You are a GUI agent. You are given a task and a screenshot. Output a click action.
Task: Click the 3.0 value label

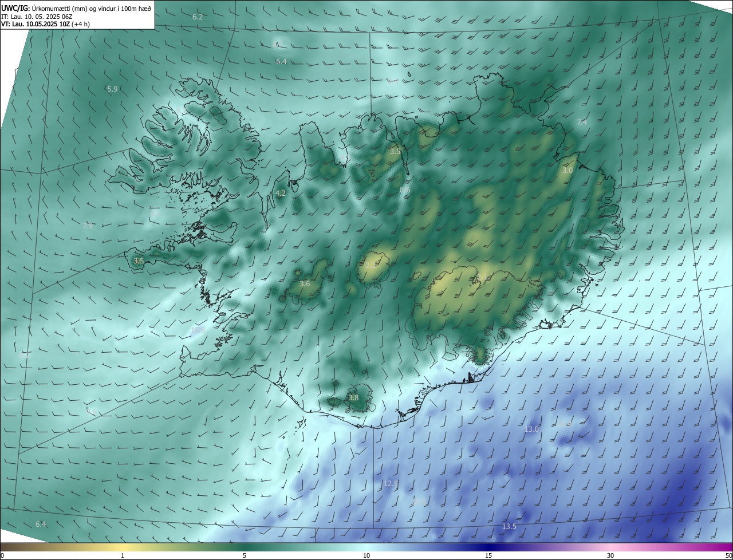(x=568, y=171)
